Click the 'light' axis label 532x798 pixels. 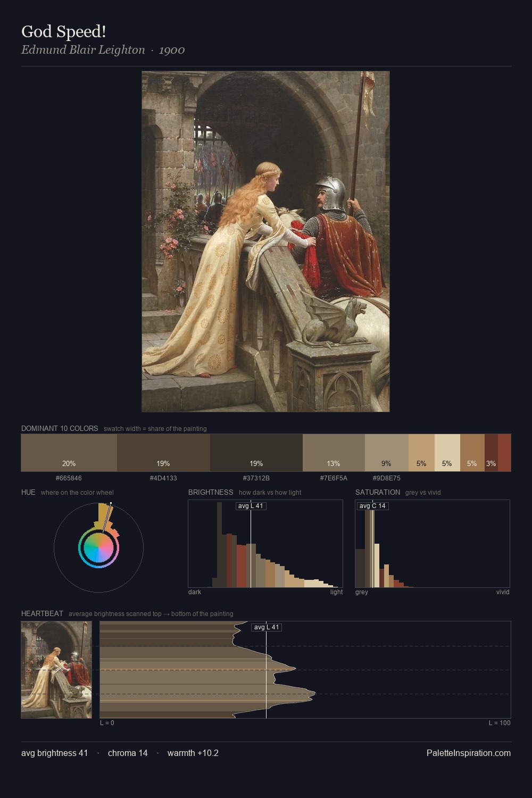[x=337, y=592]
